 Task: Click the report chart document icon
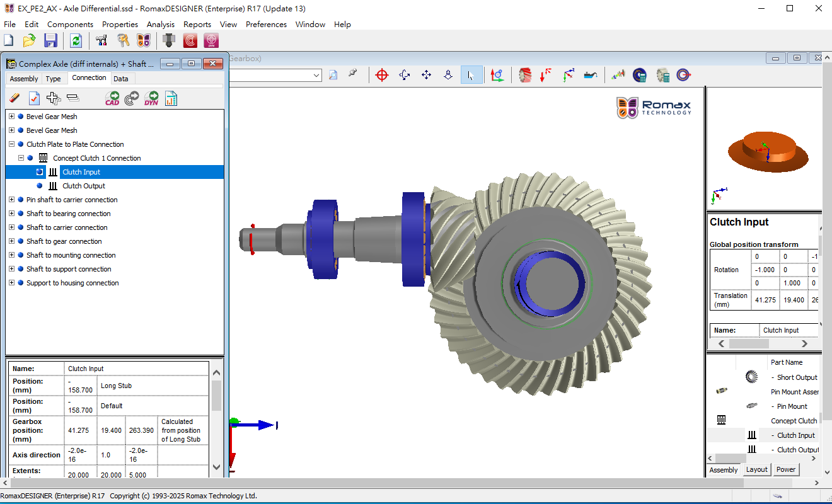coord(171,98)
